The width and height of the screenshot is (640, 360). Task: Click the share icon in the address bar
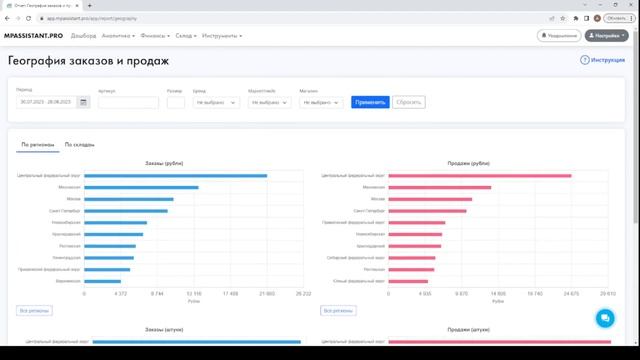click(552, 18)
